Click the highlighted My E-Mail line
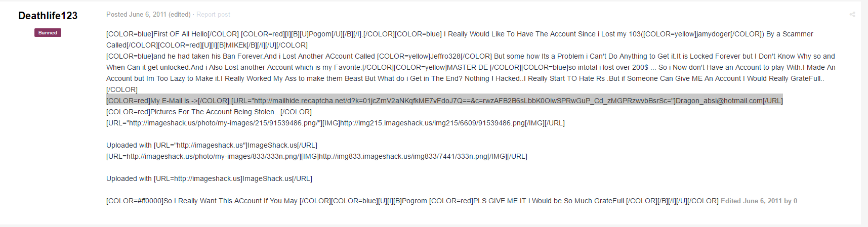 point(444,101)
